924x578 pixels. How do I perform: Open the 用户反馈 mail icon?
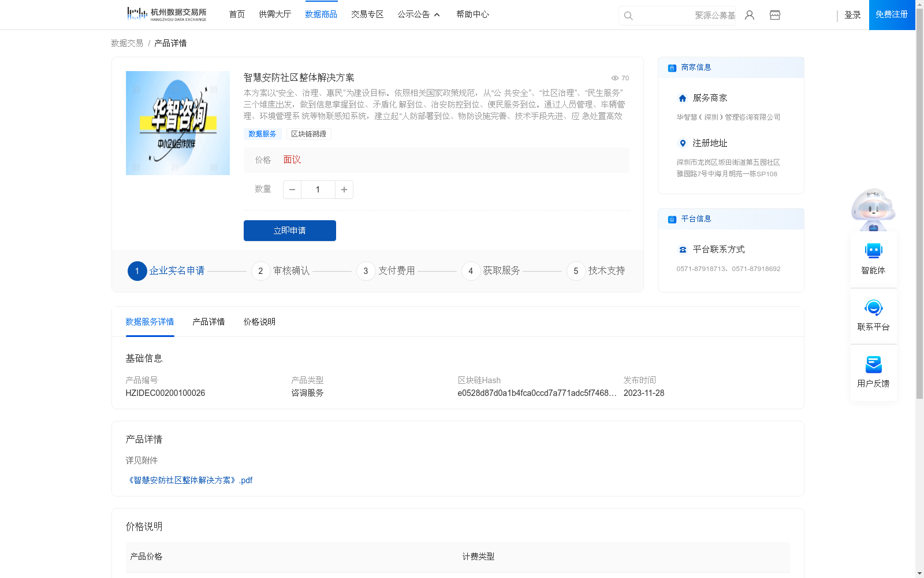point(873,364)
